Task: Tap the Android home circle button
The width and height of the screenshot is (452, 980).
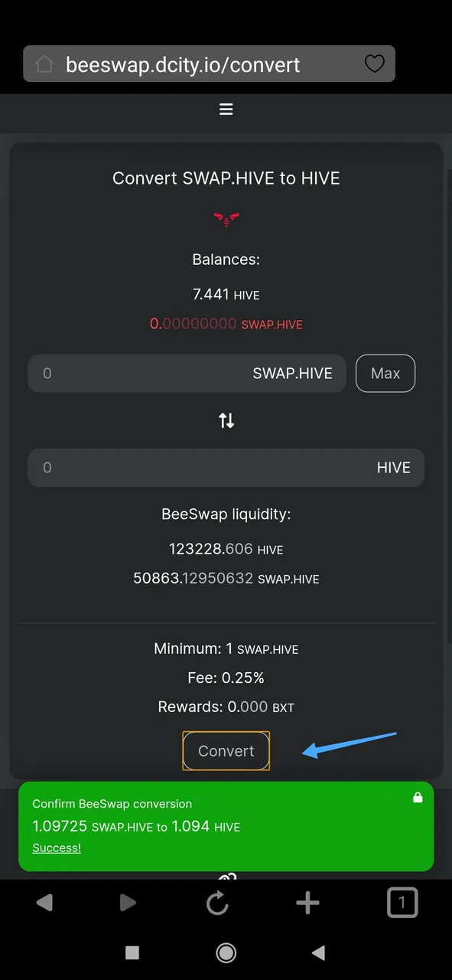Action: (226, 952)
